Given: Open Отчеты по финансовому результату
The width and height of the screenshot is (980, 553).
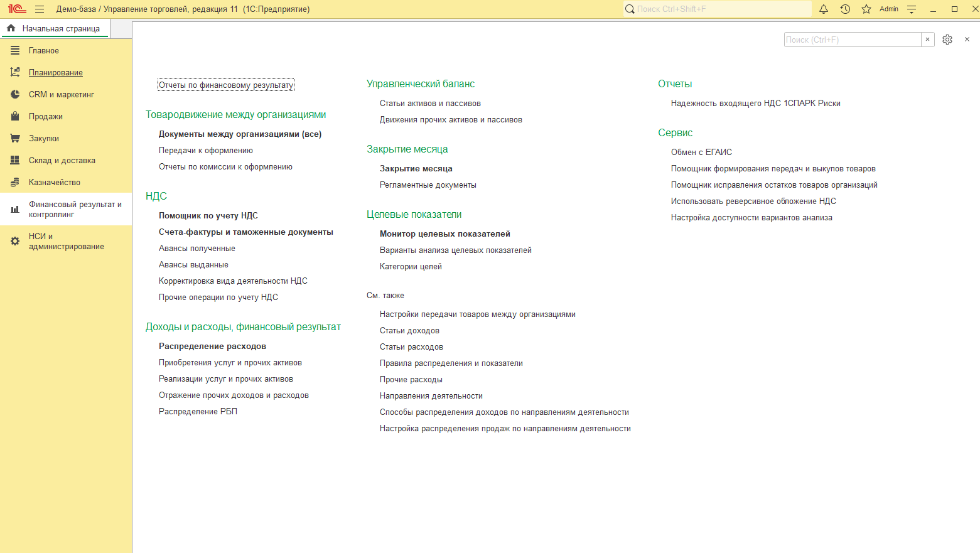Looking at the screenshot, I should [225, 85].
